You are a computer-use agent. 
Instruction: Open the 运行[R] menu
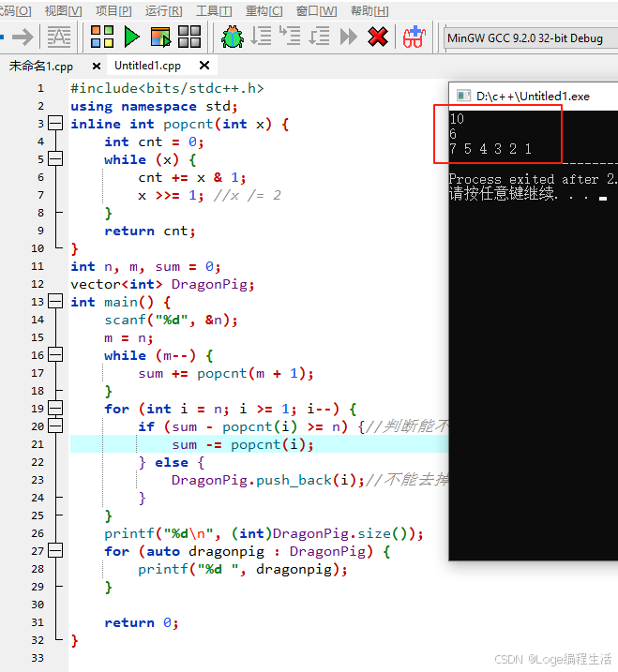163,10
